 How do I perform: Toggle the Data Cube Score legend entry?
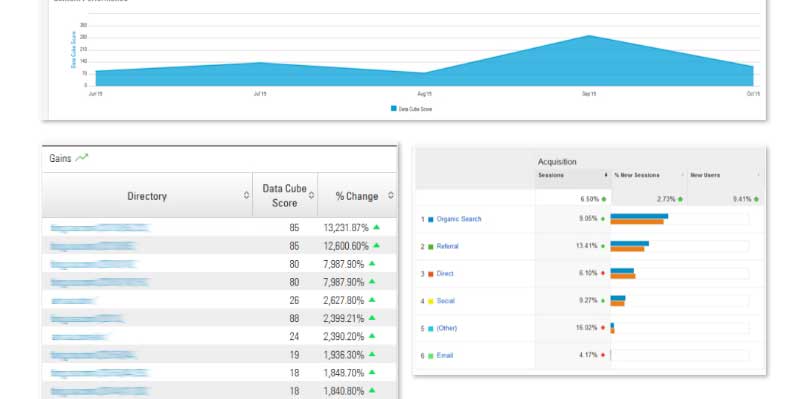[411, 109]
